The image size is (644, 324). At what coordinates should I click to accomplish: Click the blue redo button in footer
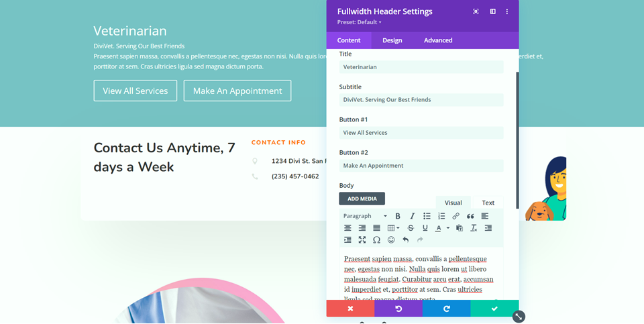[x=447, y=309]
